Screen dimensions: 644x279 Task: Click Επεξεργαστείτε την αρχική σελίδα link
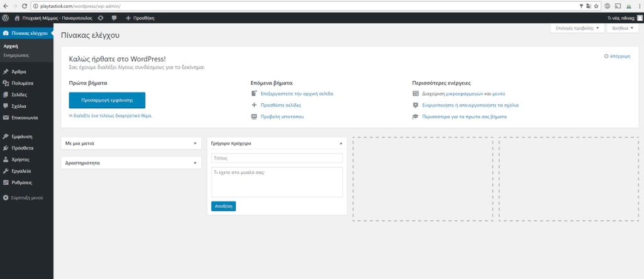[x=297, y=94]
